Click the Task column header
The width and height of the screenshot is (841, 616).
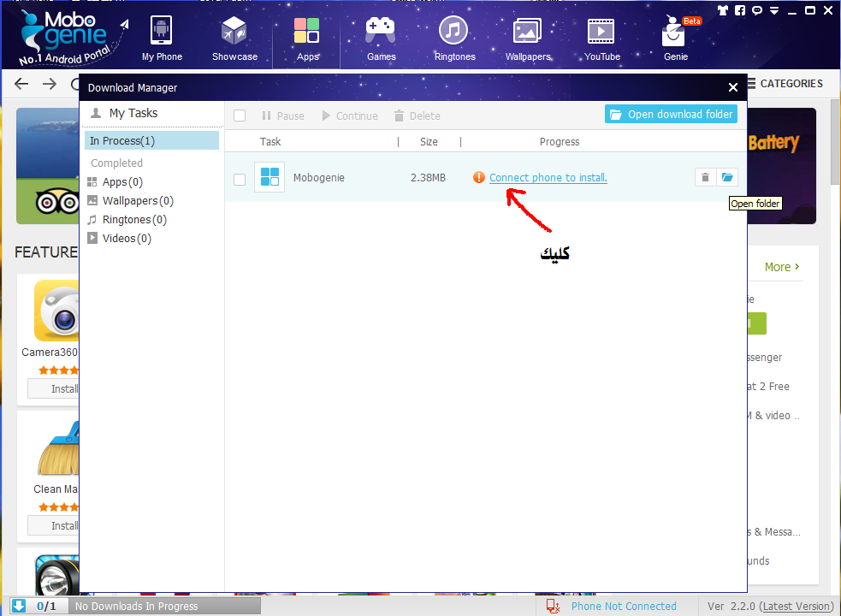270,142
